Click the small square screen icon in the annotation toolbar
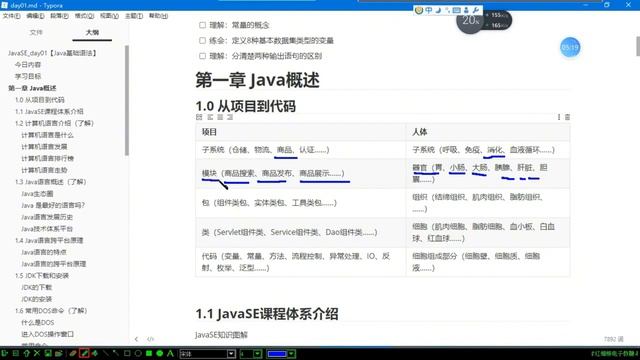Screen dimensions: 640x360 pos(15,353)
